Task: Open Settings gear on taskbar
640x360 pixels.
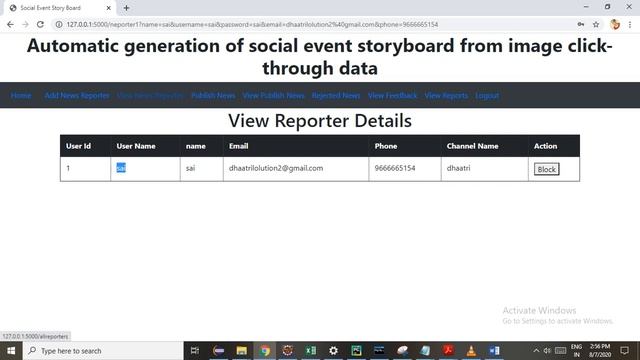Action: point(333,351)
